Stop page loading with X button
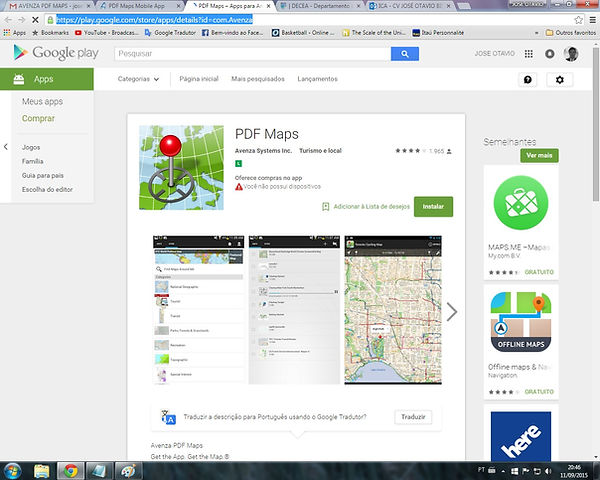The height and width of the screenshot is (480, 600). pos(35,20)
